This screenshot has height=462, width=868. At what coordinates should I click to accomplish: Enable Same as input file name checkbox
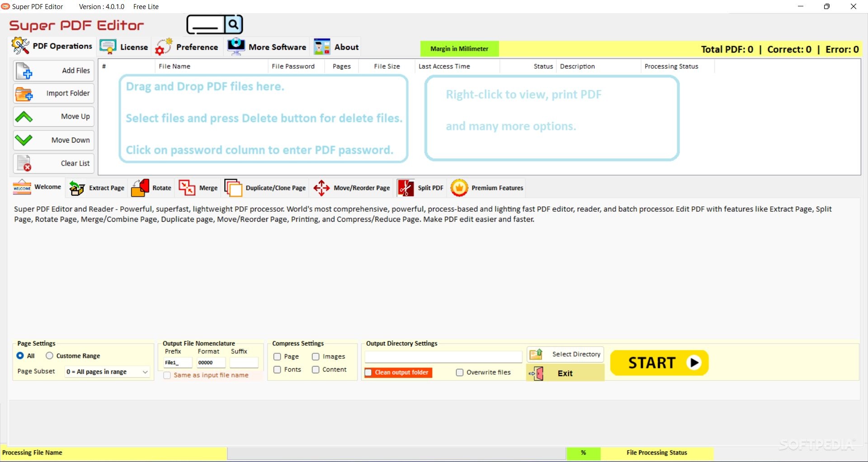[167, 375]
